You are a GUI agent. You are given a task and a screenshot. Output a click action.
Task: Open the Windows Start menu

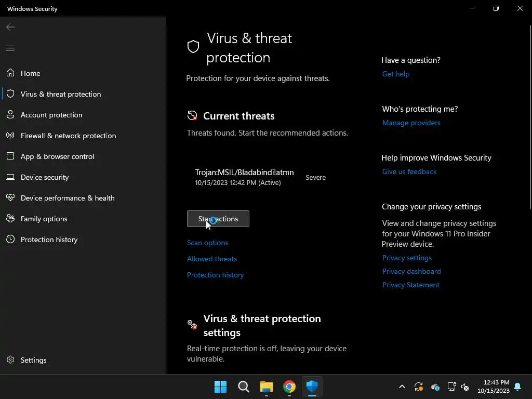(x=220, y=387)
